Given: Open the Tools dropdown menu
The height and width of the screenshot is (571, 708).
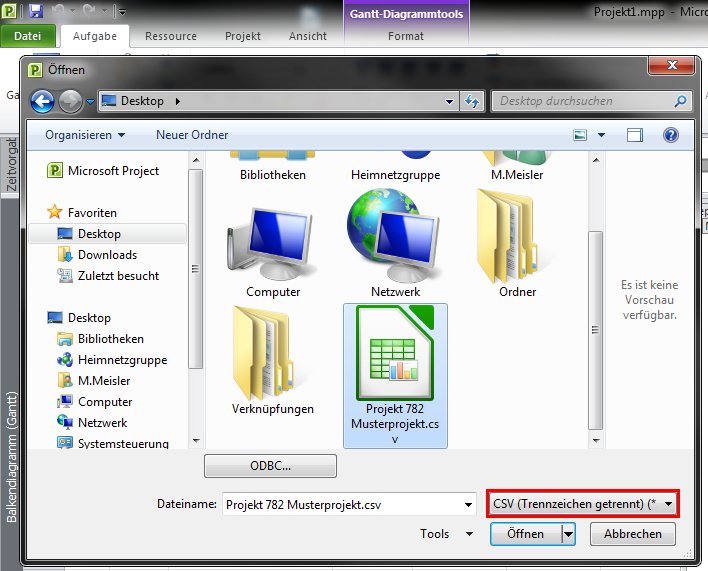Looking at the screenshot, I should click(441, 534).
